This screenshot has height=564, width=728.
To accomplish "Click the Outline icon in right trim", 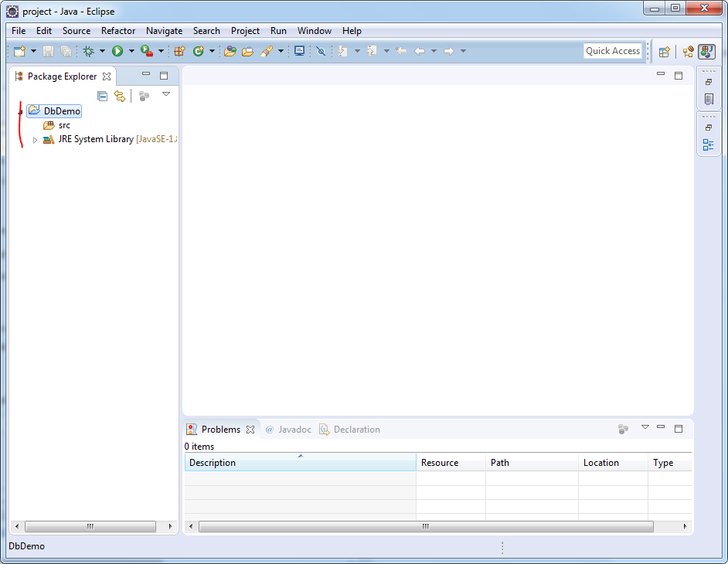I will 709,145.
